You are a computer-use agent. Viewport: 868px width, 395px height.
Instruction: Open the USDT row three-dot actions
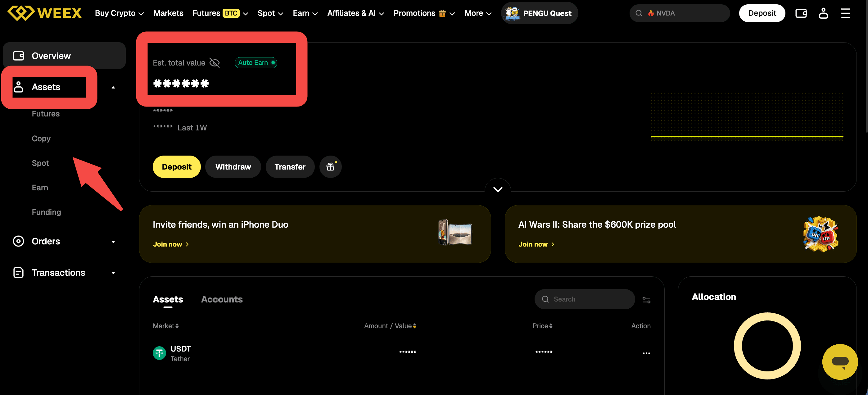[x=646, y=353]
